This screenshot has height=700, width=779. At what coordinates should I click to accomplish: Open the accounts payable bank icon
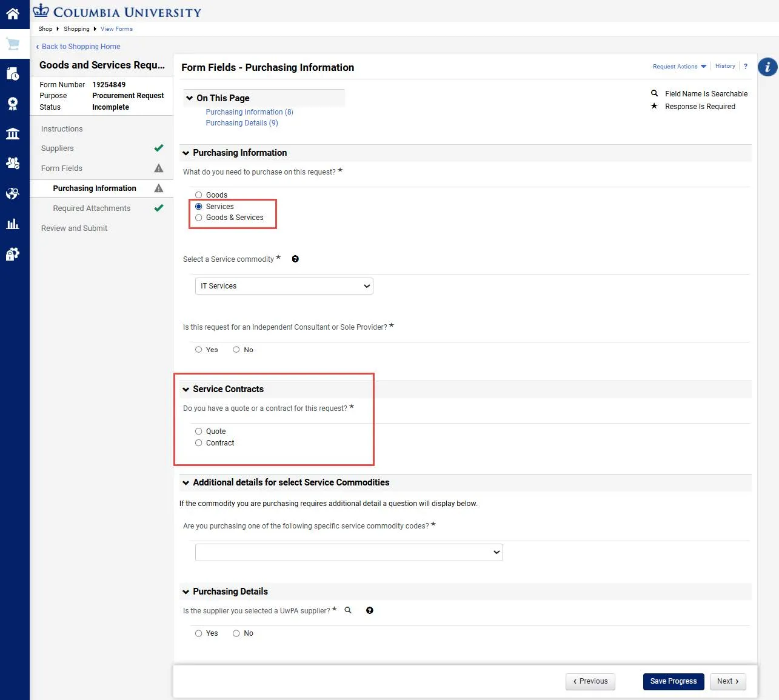pyautogui.click(x=13, y=133)
